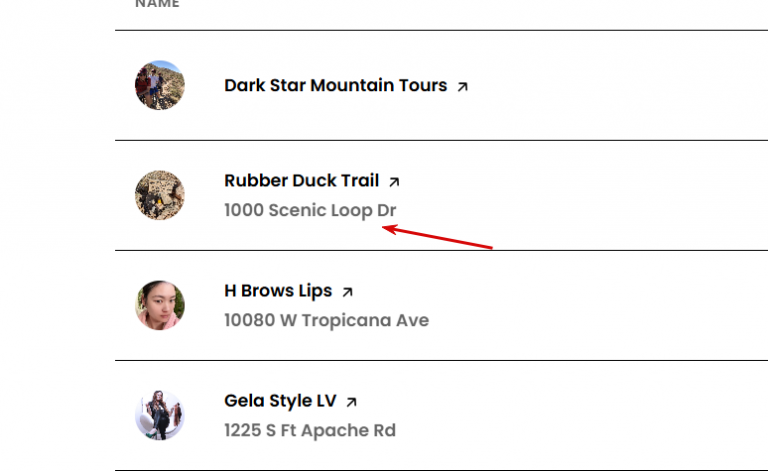The height and width of the screenshot is (471, 768).
Task: Open the Gela Style LV avatar image
Action: pyautogui.click(x=160, y=416)
